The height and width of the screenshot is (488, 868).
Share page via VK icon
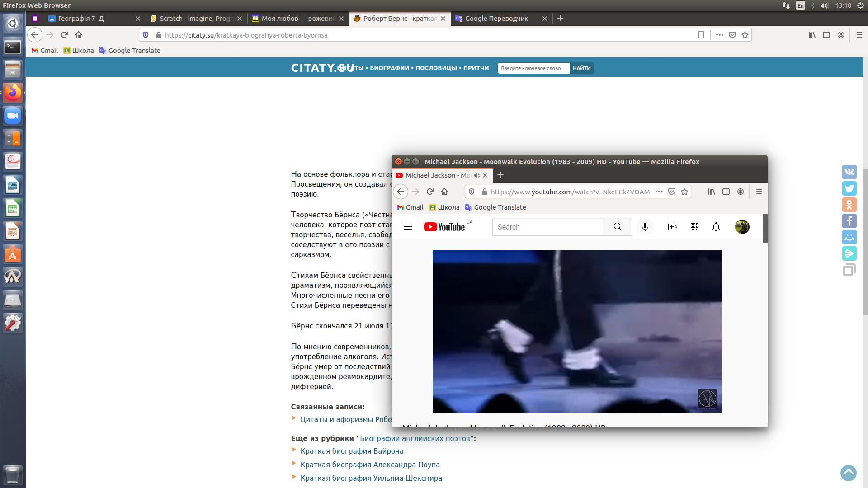pos(849,172)
